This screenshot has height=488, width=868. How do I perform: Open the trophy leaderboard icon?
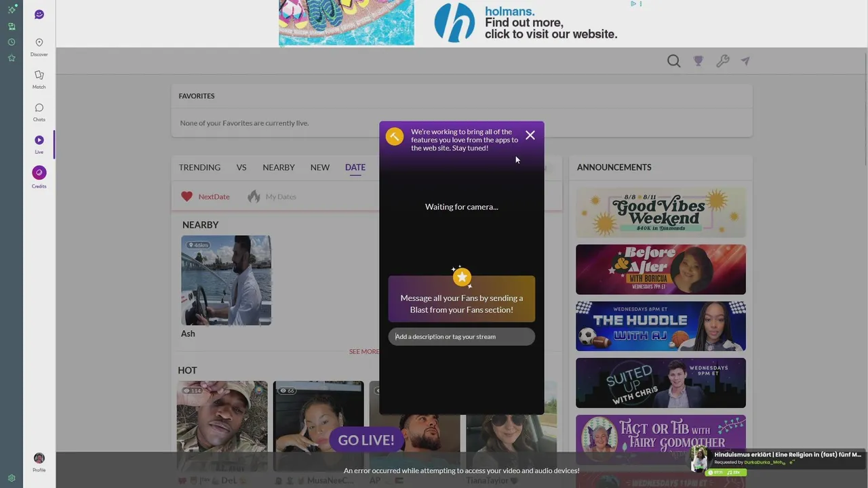coord(698,61)
